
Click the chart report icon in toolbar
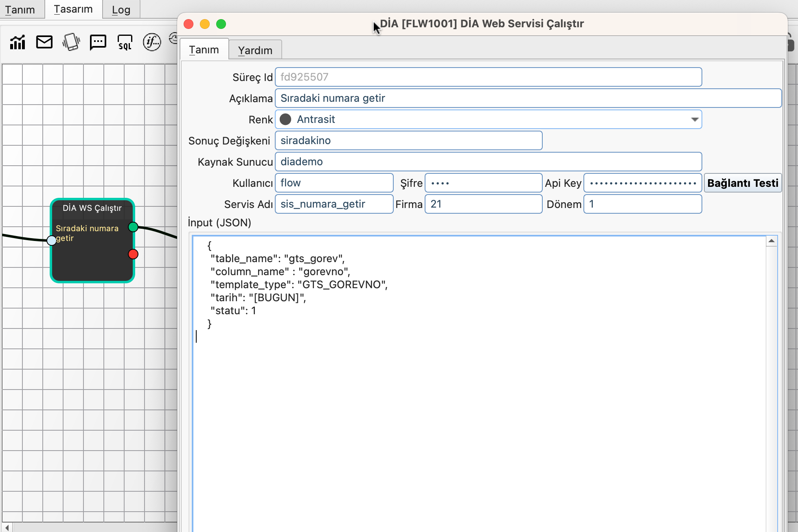pyautogui.click(x=18, y=42)
